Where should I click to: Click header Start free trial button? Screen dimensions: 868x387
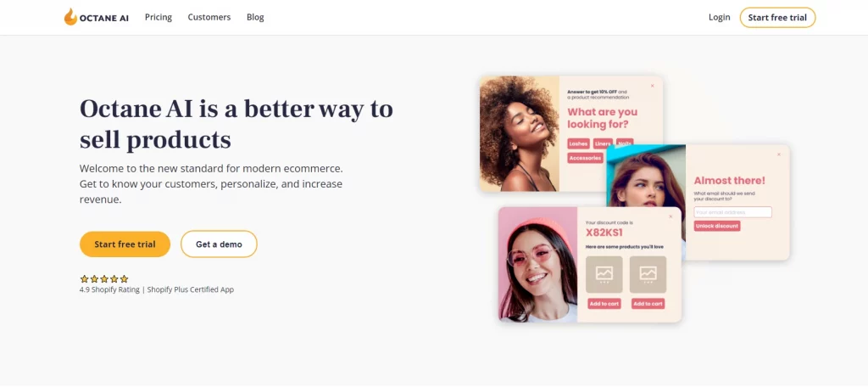(x=777, y=17)
